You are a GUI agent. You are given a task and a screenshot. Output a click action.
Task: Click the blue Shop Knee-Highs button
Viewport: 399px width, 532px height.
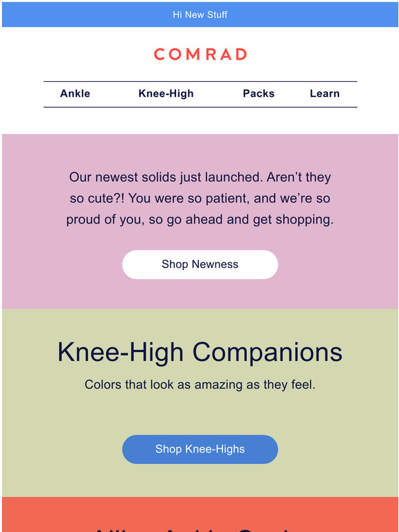(200, 449)
